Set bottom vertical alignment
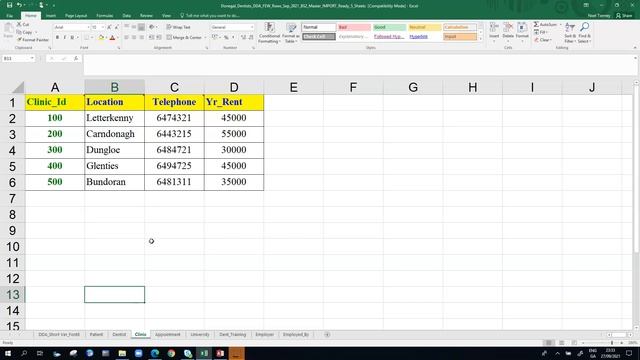 click(x=142, y=27)
